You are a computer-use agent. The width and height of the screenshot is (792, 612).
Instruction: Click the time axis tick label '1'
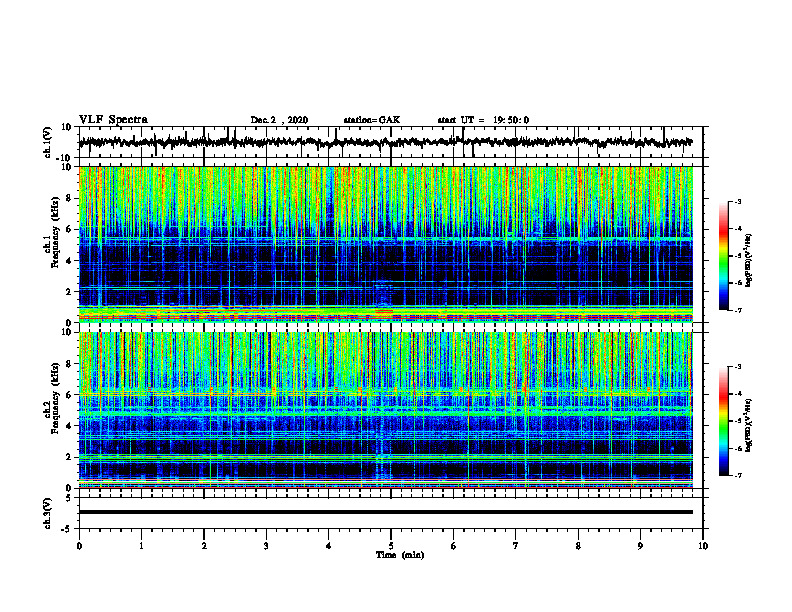[x=141, y=546]
